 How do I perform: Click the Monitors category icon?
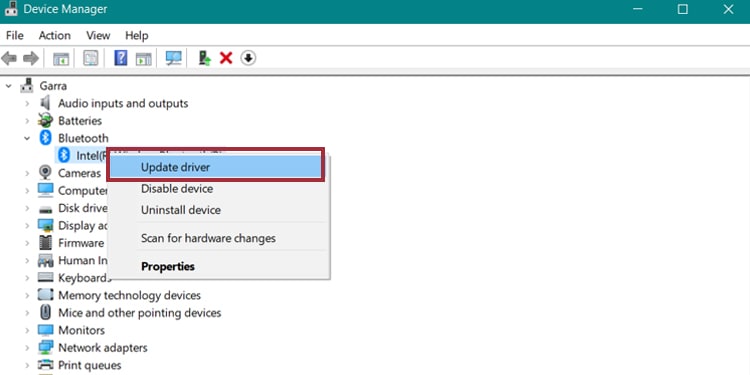(x=45, y=330)
